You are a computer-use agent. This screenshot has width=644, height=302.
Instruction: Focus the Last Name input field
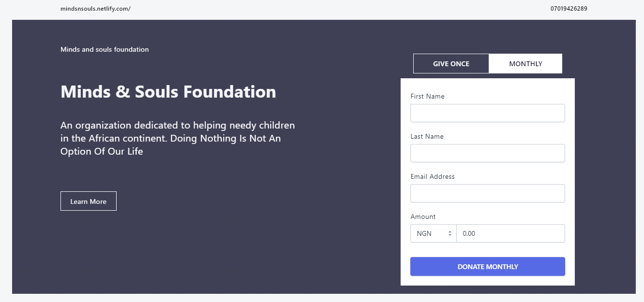click(x=488, y=153)
